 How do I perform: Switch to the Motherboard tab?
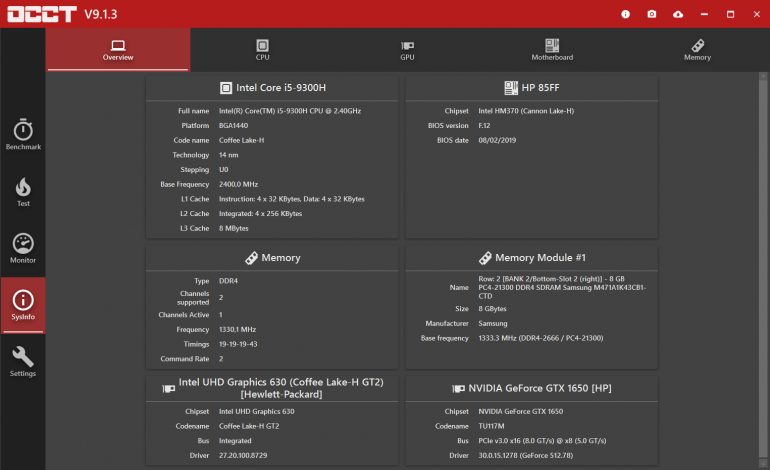[x=552, y=50]
